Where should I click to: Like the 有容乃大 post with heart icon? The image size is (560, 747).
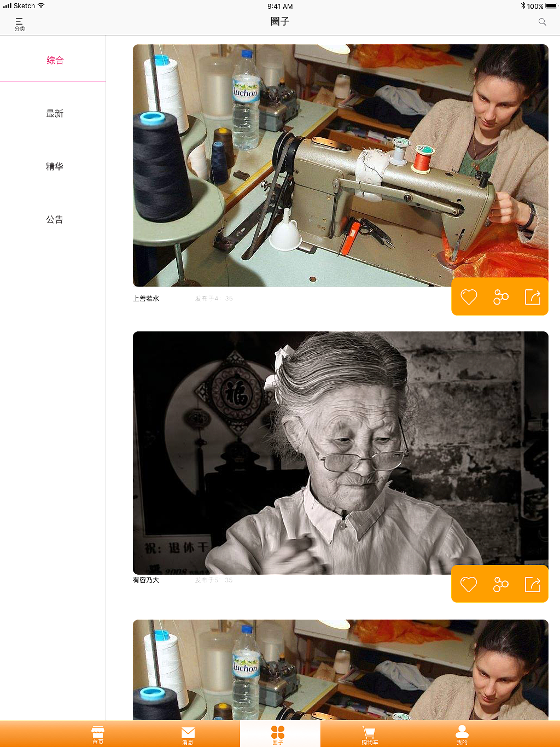click(x=469, y=584)
